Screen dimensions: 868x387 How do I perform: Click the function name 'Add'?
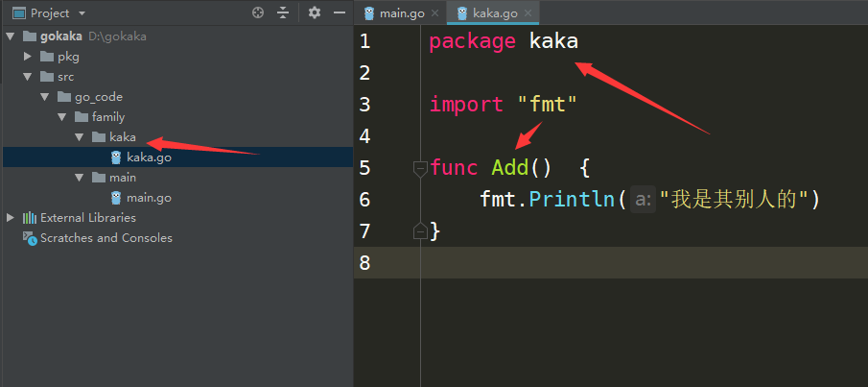coord(510,167)
